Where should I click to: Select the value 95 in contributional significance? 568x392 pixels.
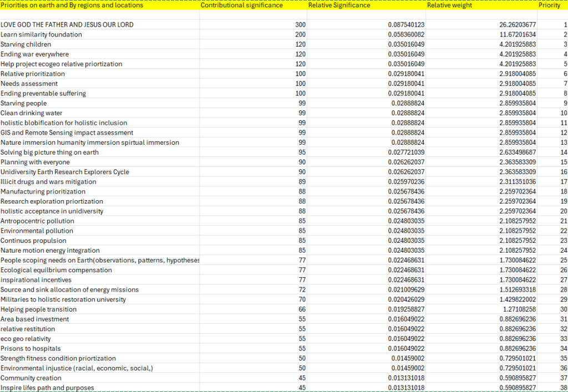click(x=302, y=152)
